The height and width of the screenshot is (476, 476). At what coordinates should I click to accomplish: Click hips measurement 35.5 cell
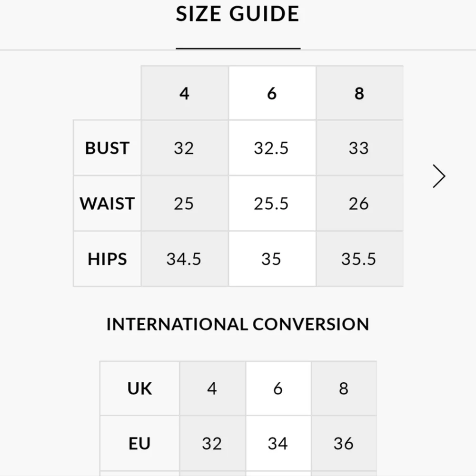pyautogui.click(x=359, y=259)
